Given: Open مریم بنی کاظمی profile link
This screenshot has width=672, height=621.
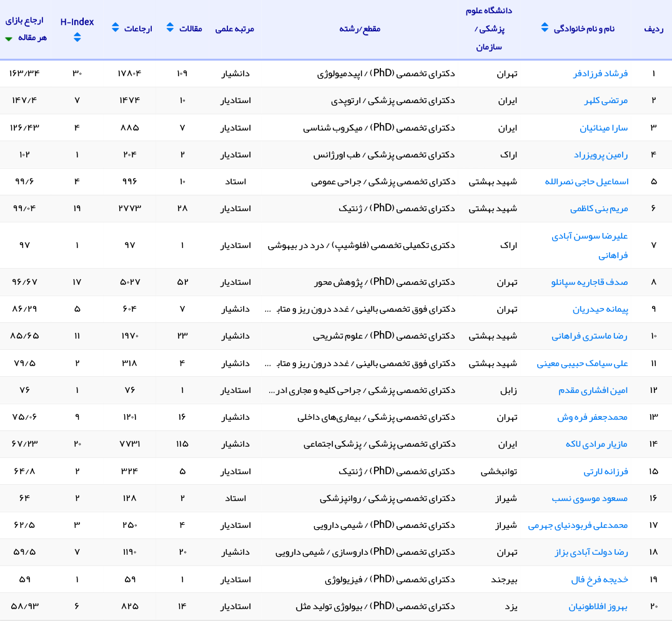Looking at the screenshot, I should (599, 209).
